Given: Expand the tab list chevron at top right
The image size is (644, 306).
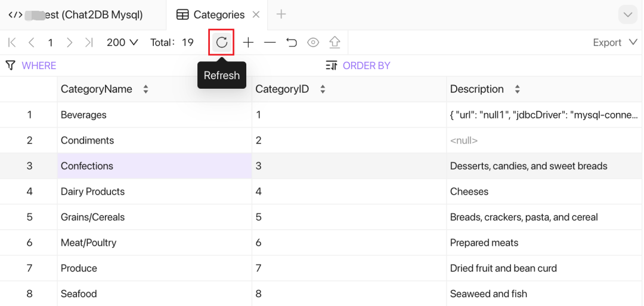Looking at the screenshot, I should pos(627,14).
